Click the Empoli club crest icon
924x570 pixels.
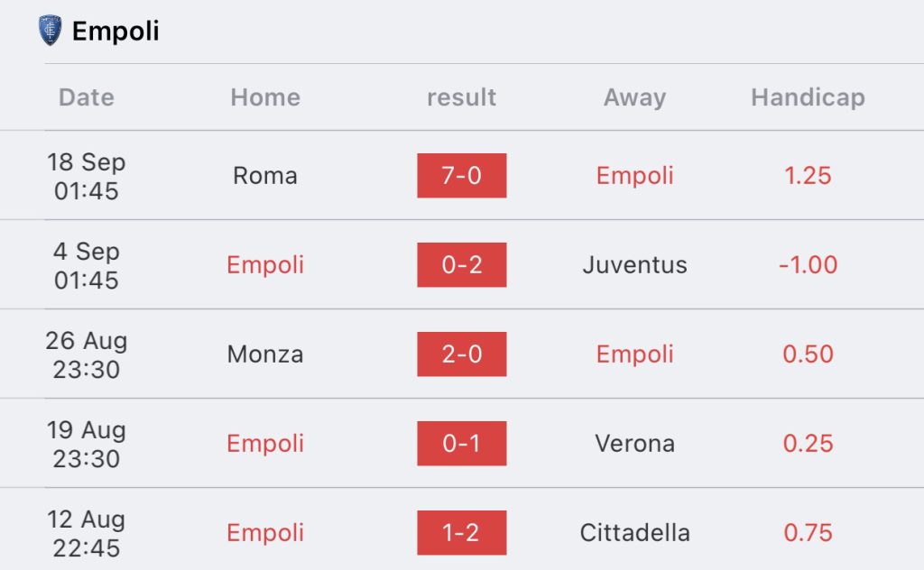tap(51, 31)
